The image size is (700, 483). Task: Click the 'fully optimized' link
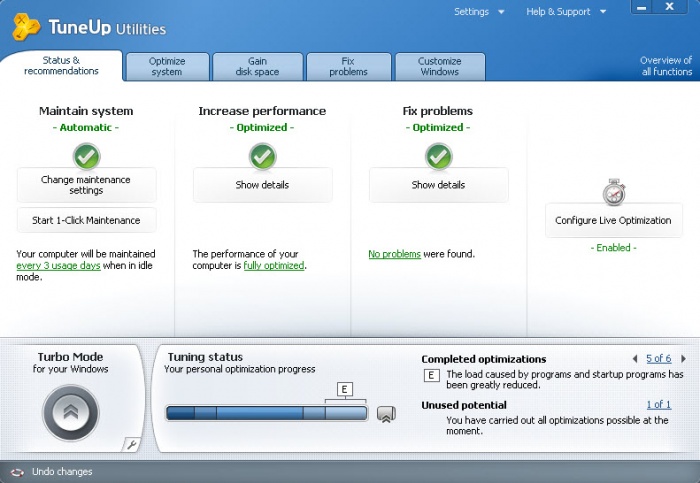(x=274, y=266)
